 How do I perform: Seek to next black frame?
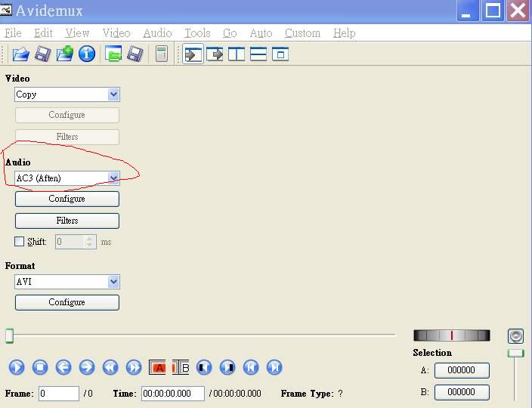[227, 367]
